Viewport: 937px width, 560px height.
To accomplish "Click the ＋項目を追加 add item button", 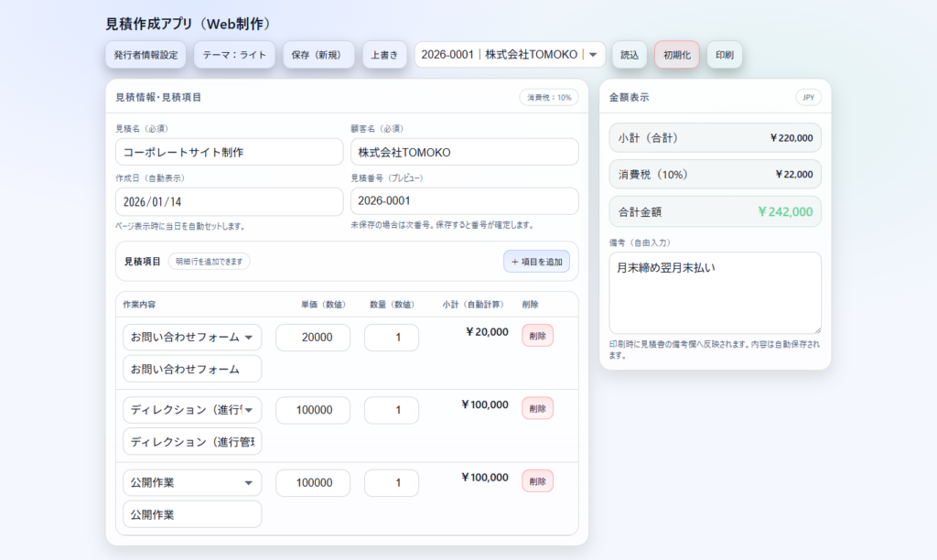I will click(536, 262).
